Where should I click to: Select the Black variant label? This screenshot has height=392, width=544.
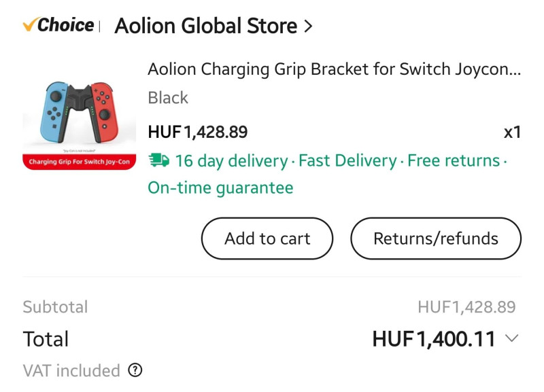tap(168, 98)
